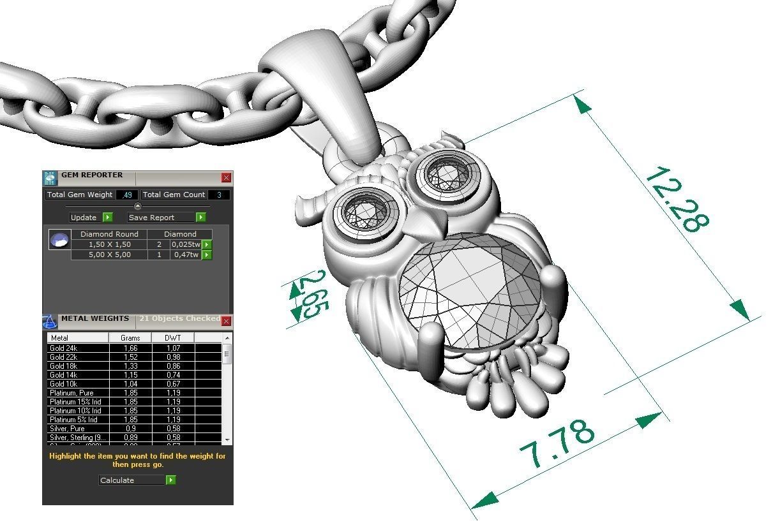The width and height of the screenshot is (780, 532).
Task: Click the Calculate button
Action: pos(132,480)
